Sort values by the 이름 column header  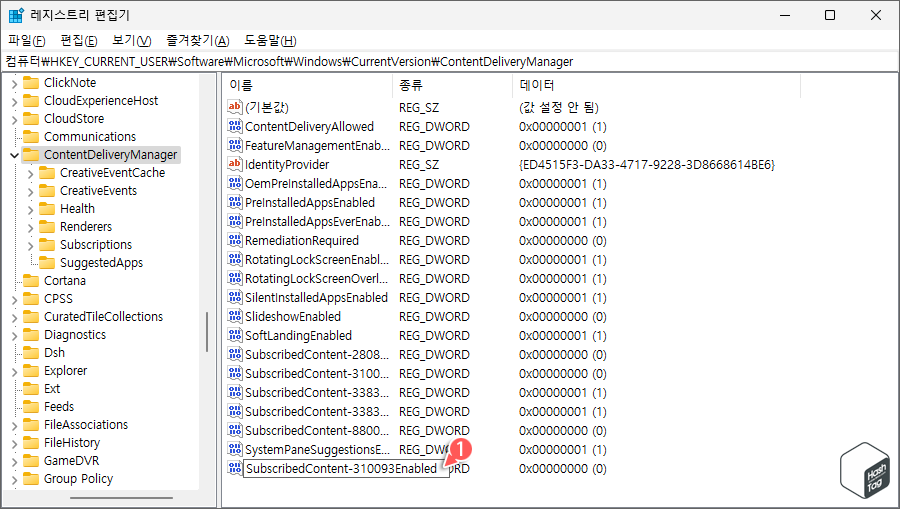(307, 86)
